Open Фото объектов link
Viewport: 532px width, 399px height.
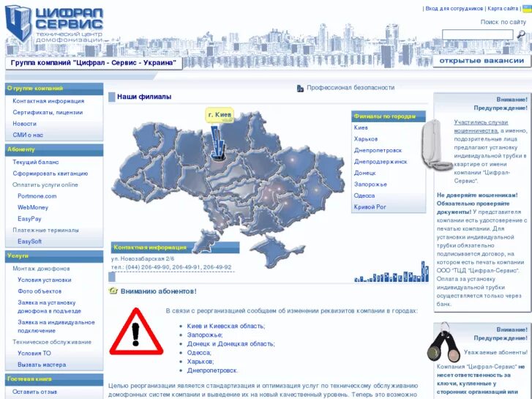coord(40,291)
